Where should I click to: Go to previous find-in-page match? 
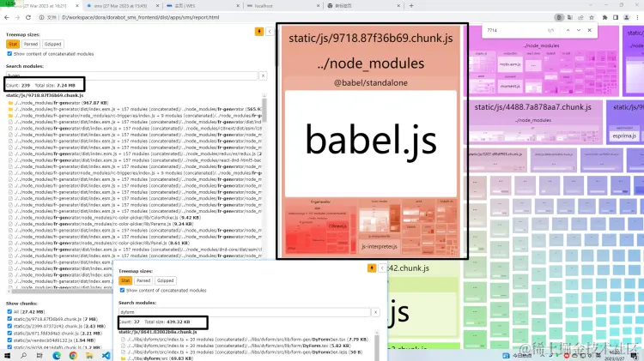coord(568,30)
